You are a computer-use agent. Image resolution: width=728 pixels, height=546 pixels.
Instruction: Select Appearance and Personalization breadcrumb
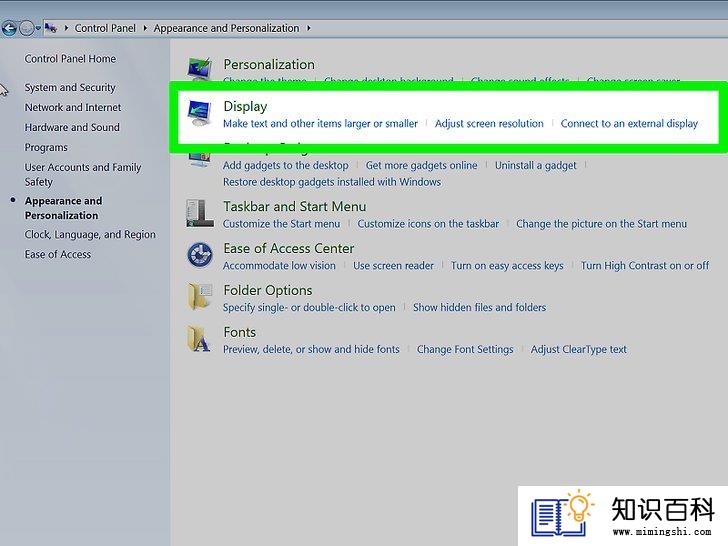(227, 28)
